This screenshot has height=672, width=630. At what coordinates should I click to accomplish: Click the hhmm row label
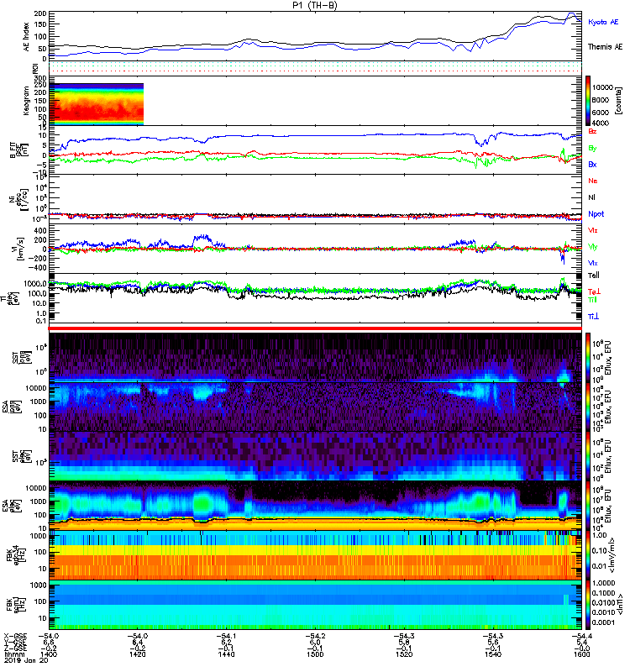coord(13,654)
